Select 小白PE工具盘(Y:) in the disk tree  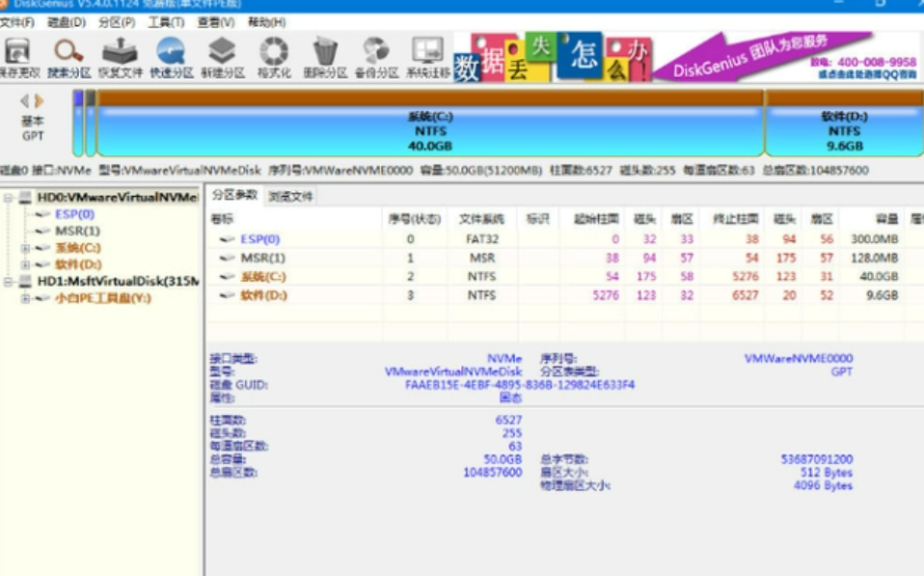pos(103,298)
